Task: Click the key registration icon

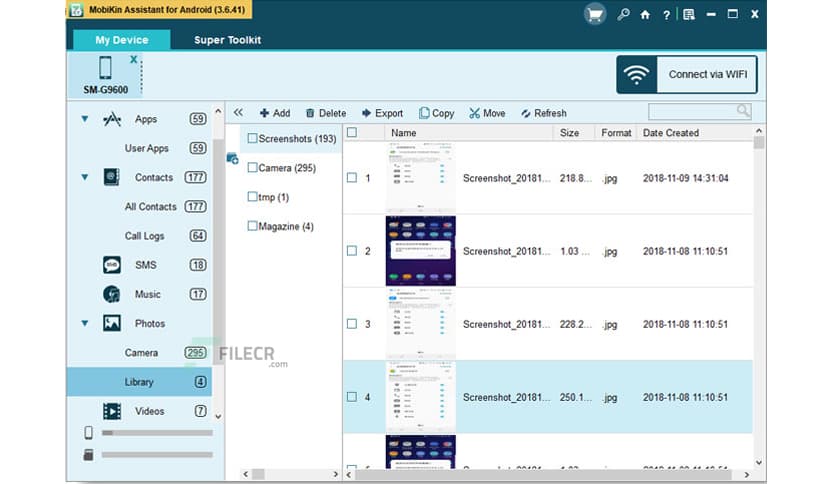Action: tap(623, 14)
